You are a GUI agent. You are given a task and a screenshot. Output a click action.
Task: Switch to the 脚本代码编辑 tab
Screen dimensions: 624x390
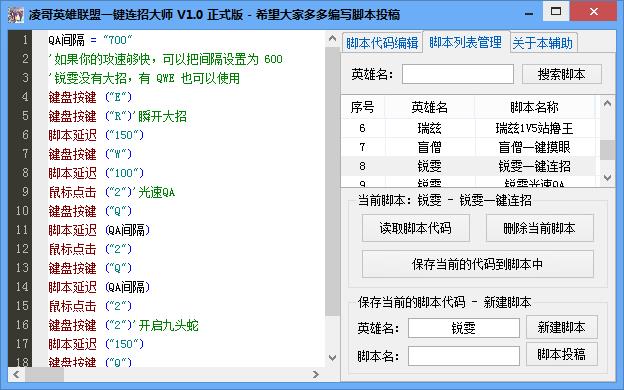click(382, 43)
